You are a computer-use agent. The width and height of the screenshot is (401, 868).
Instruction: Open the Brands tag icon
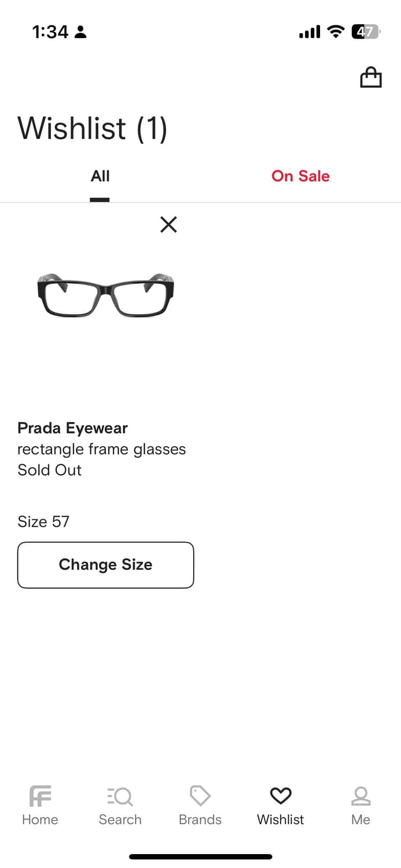point(200,796)
